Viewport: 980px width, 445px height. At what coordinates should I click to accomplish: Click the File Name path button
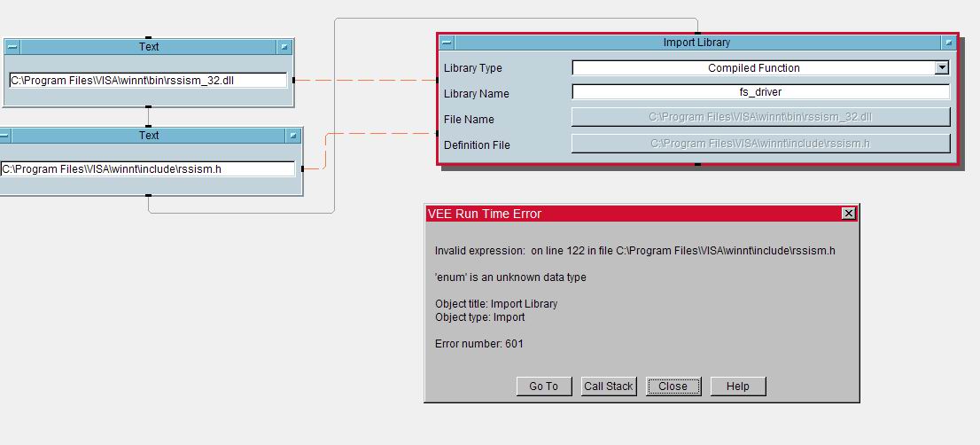760,117
